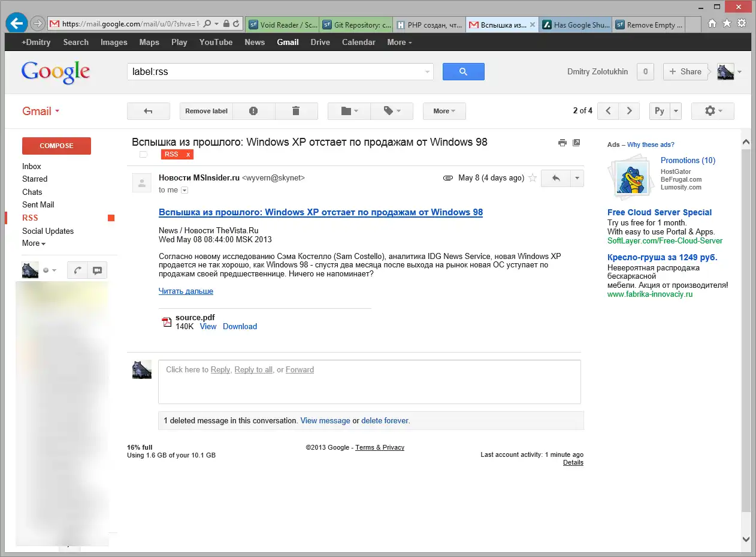
Task: Open the search options dropdown arrow
Action: (x=428, y=72)
